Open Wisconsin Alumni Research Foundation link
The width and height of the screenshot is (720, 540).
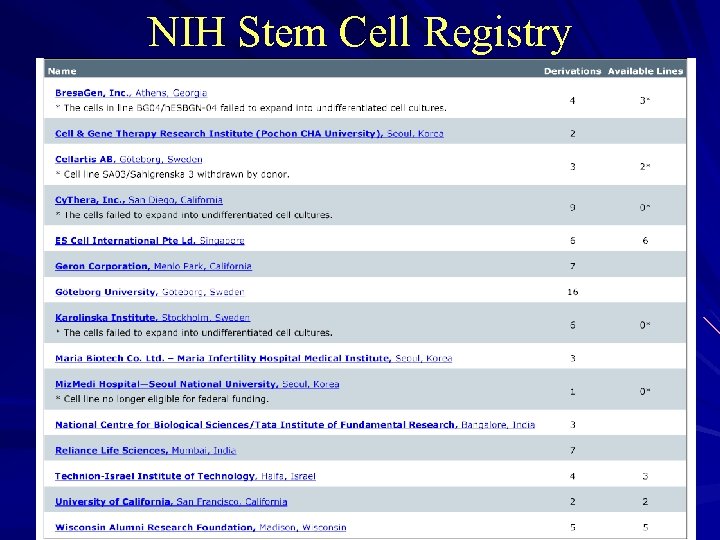(201, 528)
